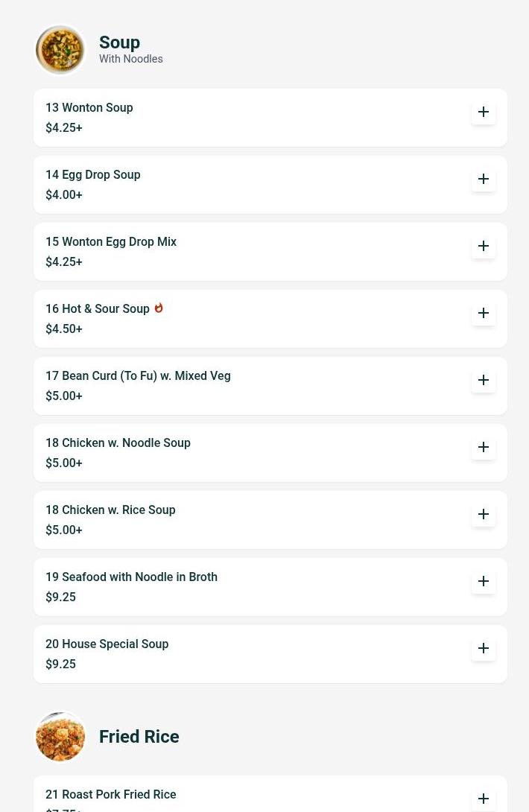Open the Soup category thumbnail image
Image resolution: width=529 pixels, height=812 pixels.
(60, 50)
